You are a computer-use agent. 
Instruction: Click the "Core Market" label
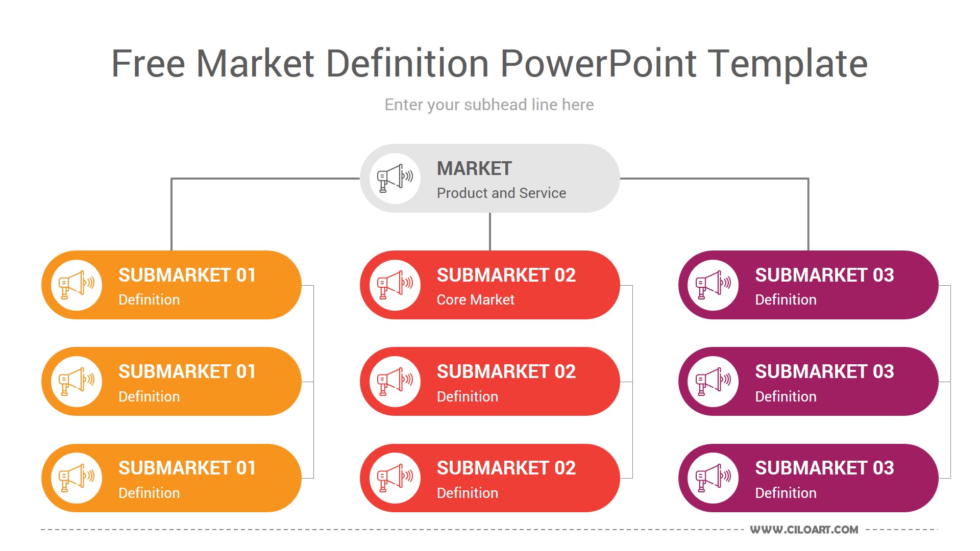(475, 299)
